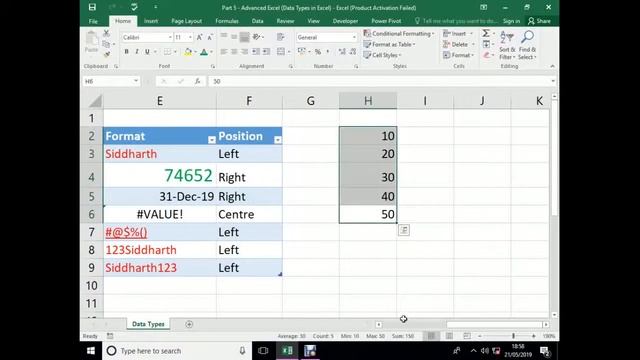The image size is (640, 360).
Task: Open the Format column filter dropdown
Action: click(211, 140)
